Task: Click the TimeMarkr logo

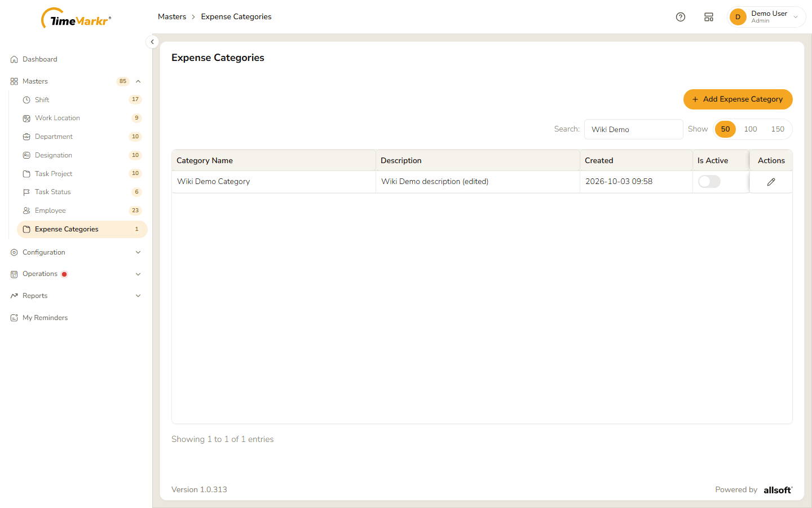Action: coord(76,19)
